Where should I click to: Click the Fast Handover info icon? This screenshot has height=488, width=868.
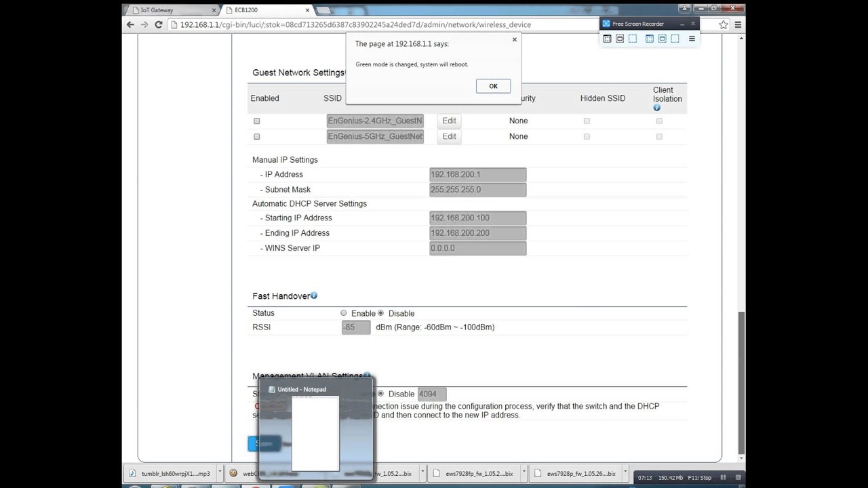(313, 296)
